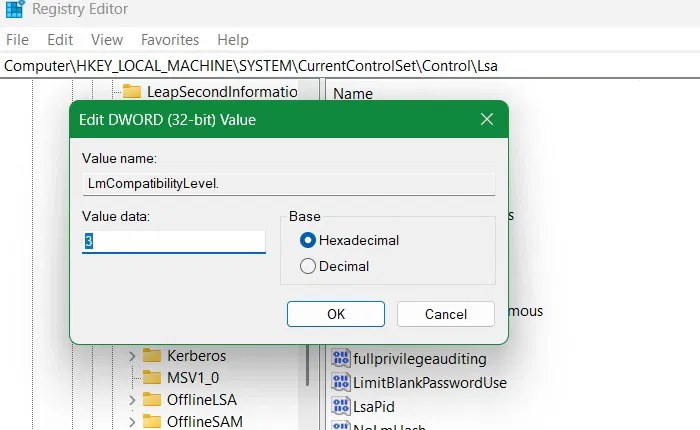Open the Favorites menu
The width and height of the screenshot is (700, 430).
pyautogui.click(x=170, y=40)
